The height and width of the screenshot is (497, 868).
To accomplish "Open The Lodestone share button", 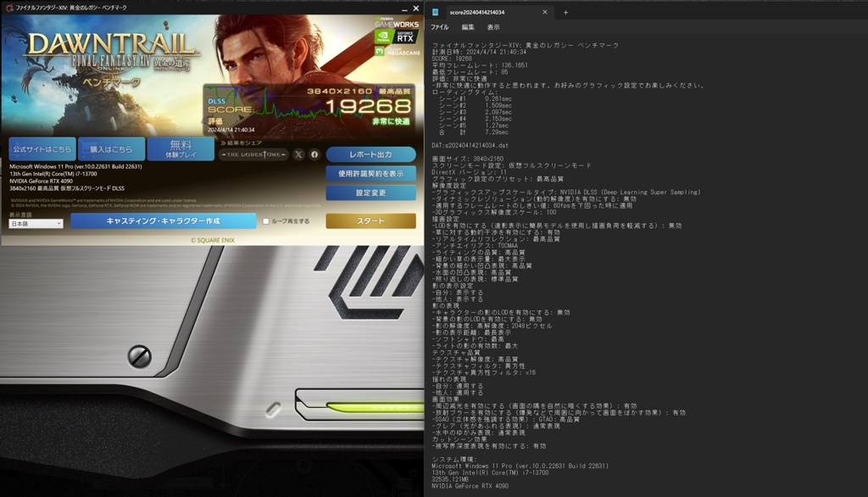I will (x=254, y=154).
